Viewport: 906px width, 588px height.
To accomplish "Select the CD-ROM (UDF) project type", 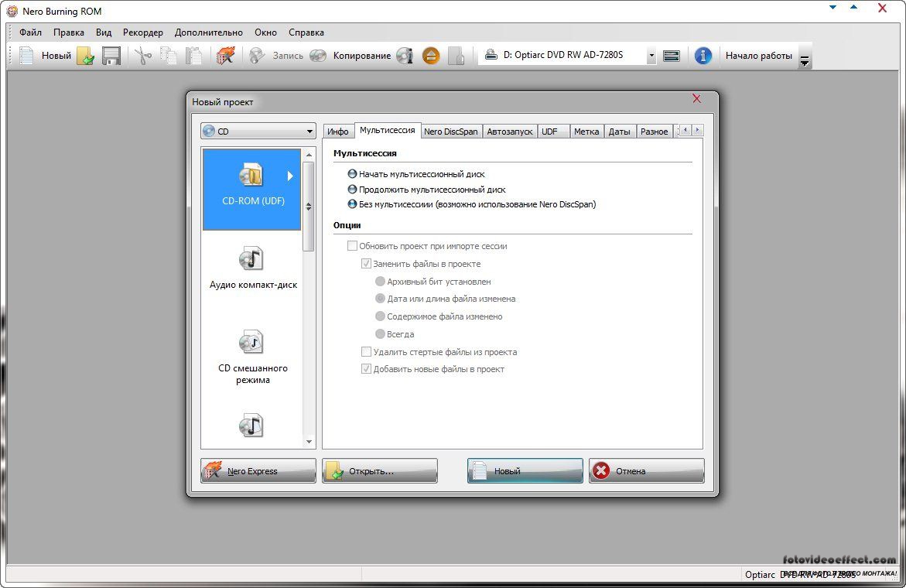I will coord(252,189).
